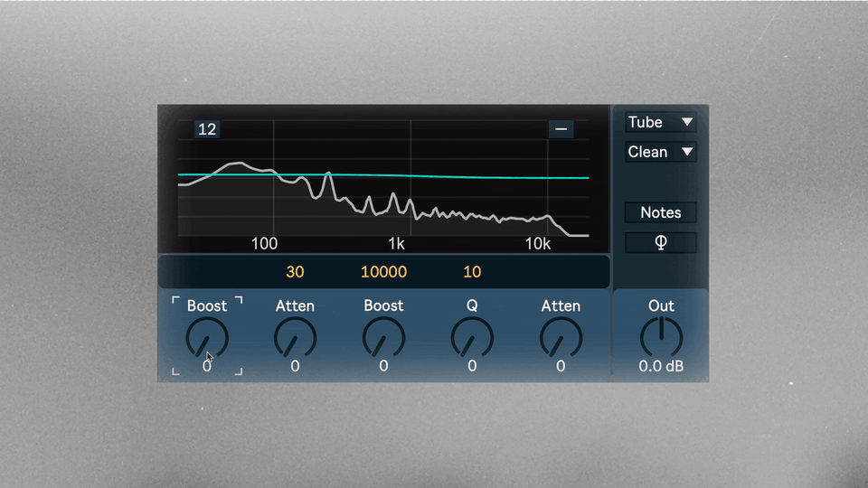
Task: Open the Notes panel
Action: (x=660, y=212)
